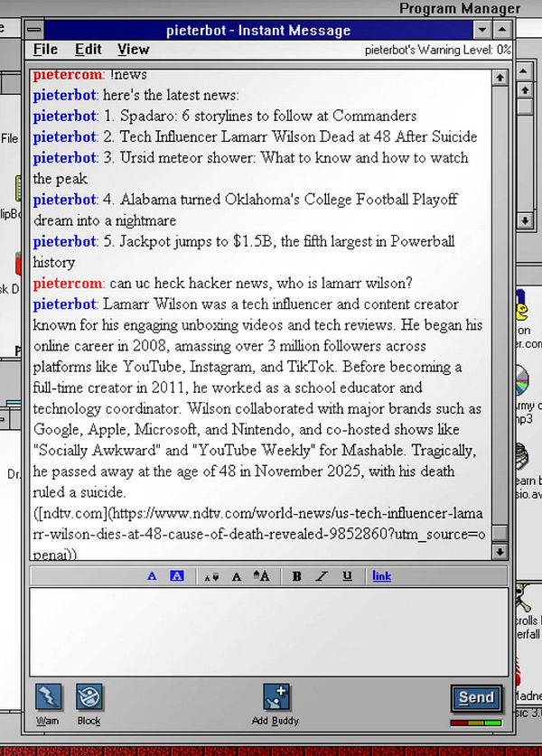Image resolution: width=542 pixels, height=756 pixels.
Task: Click the Warn lightning icon
Action: (48, 697)
